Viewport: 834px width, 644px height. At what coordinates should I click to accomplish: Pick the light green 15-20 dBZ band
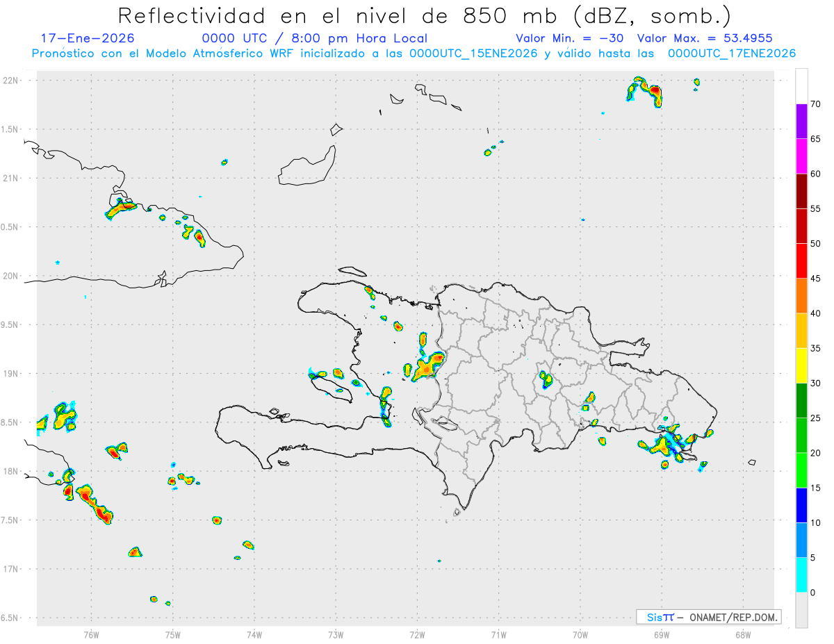[801, 470]
